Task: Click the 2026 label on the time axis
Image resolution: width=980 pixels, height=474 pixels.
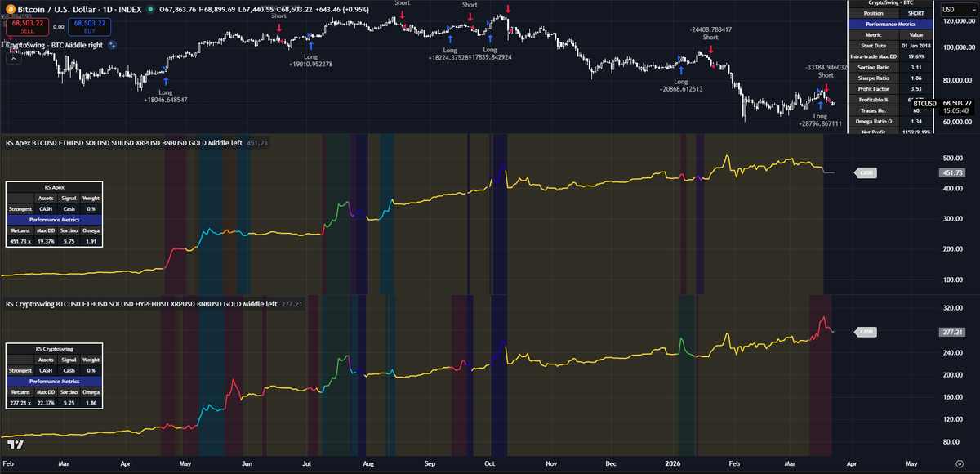Action: click(672, 463)
